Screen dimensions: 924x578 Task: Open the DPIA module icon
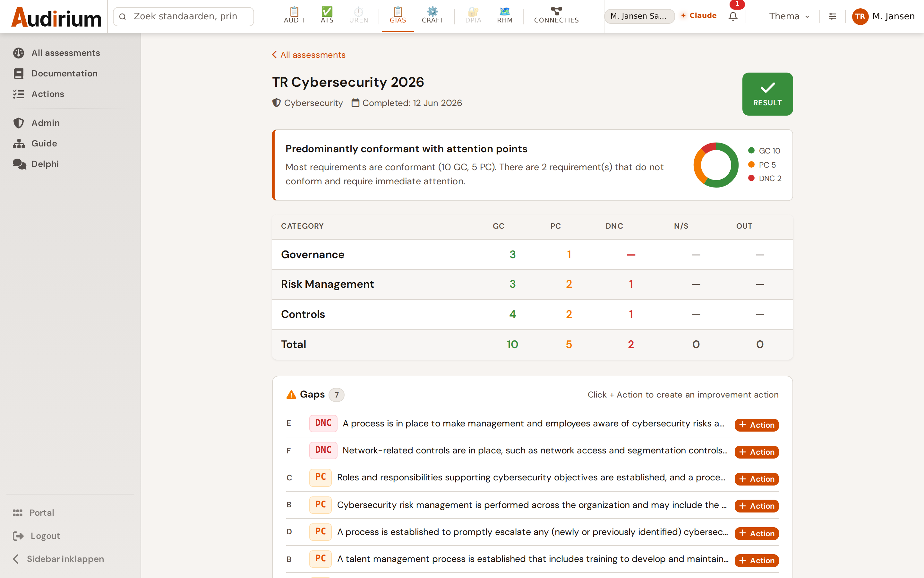[x=473, y=16]
